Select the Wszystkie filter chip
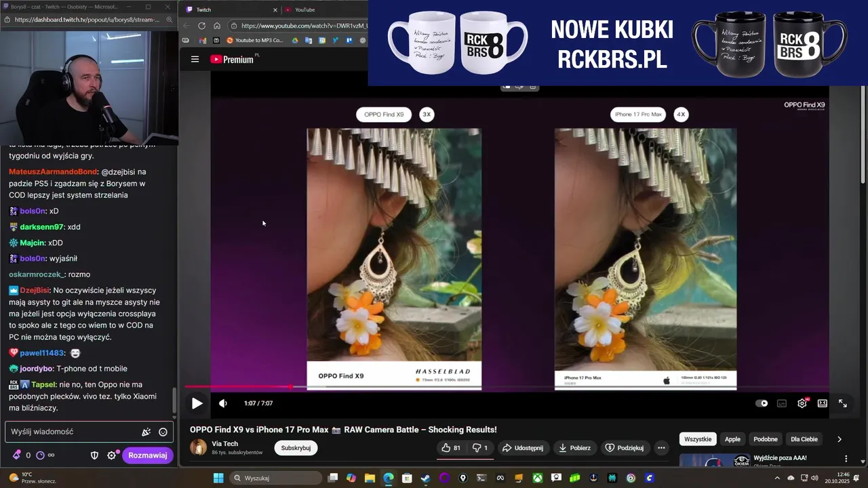The width and height of the screenshot is (868, 488). pos(698,439)
